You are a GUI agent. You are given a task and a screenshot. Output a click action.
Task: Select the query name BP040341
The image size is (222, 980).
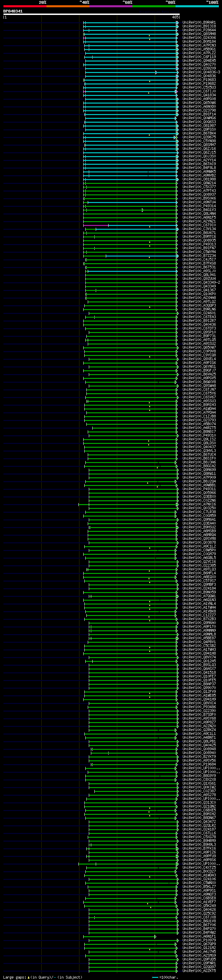(13, 11)
